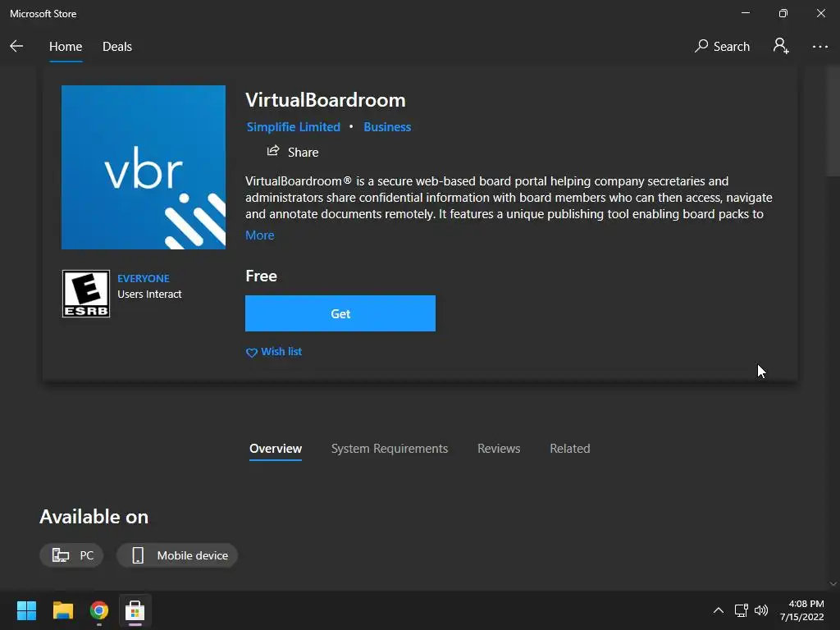Click the scrollbar down arrow
Viewport: 840px width, 630px height.
(833, 584)
